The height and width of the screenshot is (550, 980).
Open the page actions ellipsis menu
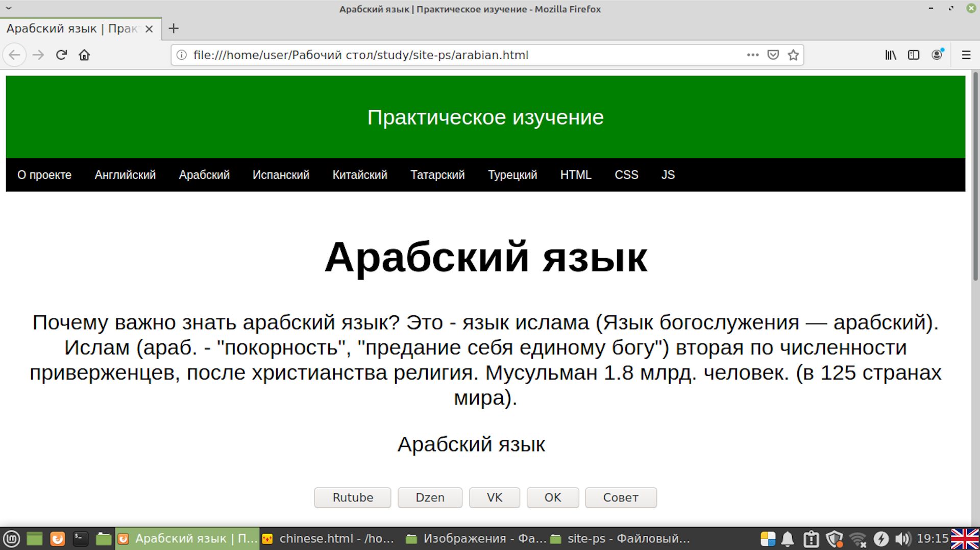pyautogui.click(x=753, y=55)
